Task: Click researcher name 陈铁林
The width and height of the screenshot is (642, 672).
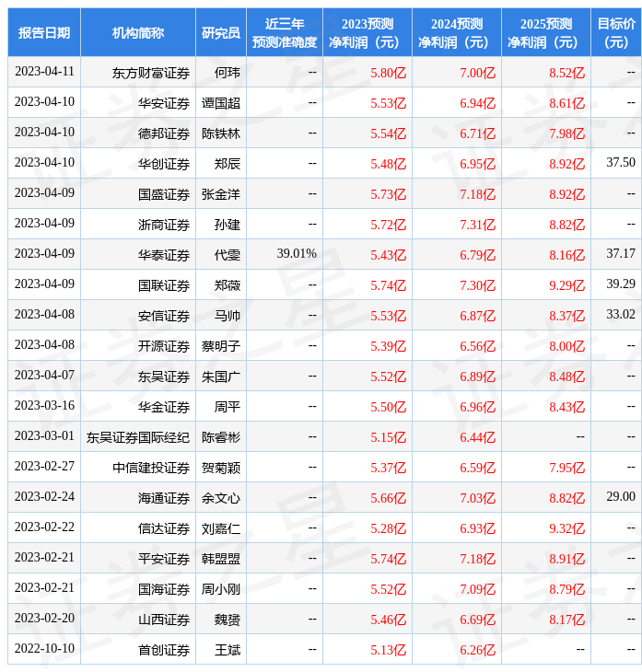Action: coord(221,133)
